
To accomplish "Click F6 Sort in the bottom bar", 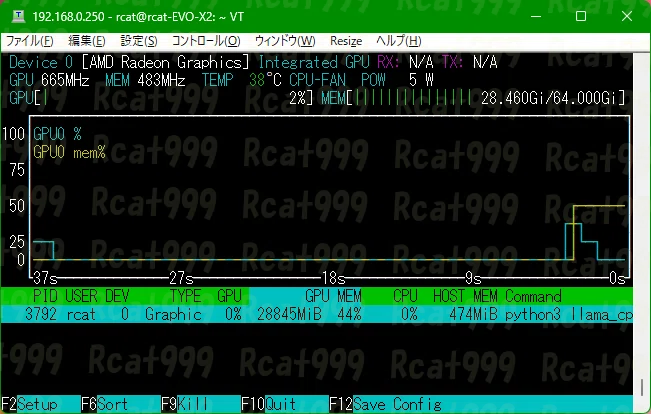I will coord(105,404).
